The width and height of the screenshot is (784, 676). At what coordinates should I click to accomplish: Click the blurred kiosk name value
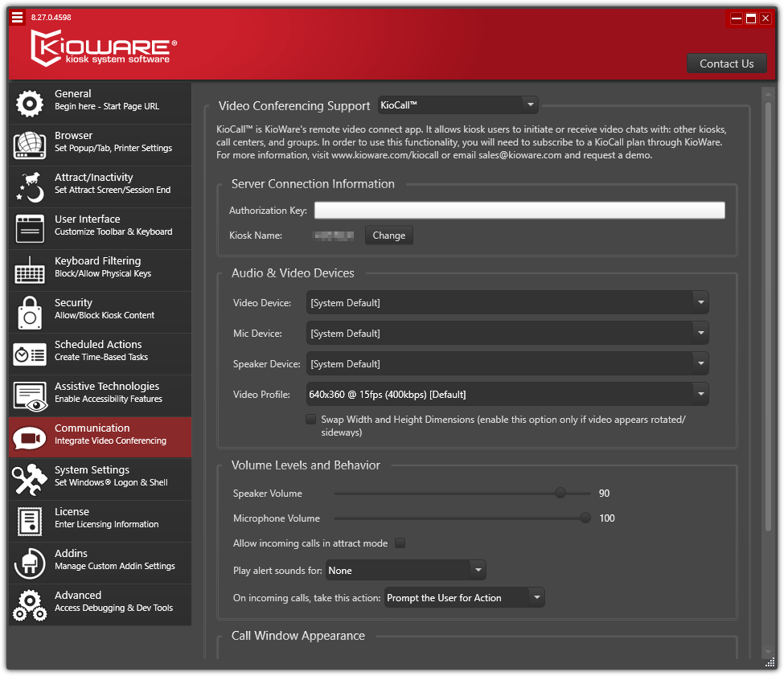(x=334, y=236)
